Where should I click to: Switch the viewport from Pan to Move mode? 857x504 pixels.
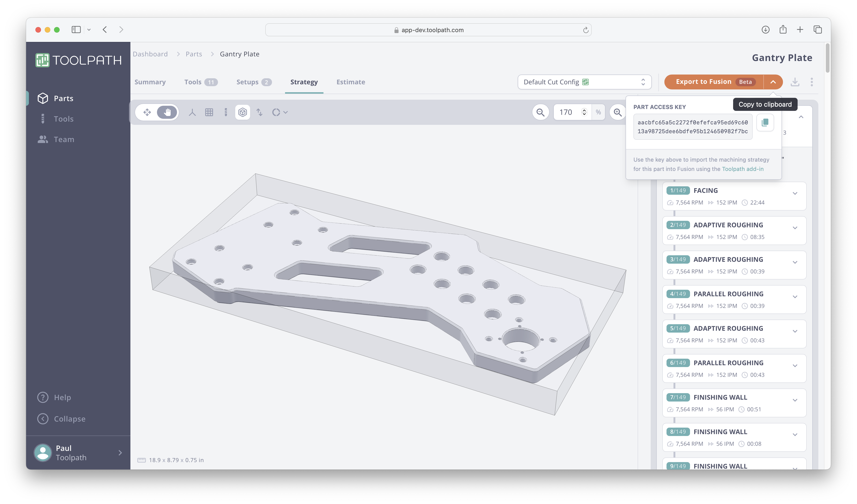pyautogui.click(x=147, y=112)
